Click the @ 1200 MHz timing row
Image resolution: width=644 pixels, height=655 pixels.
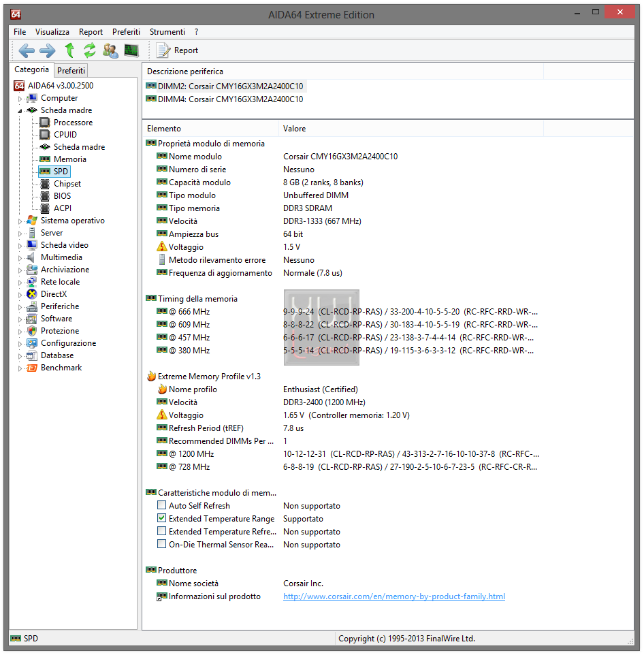(x=347, y=453)
